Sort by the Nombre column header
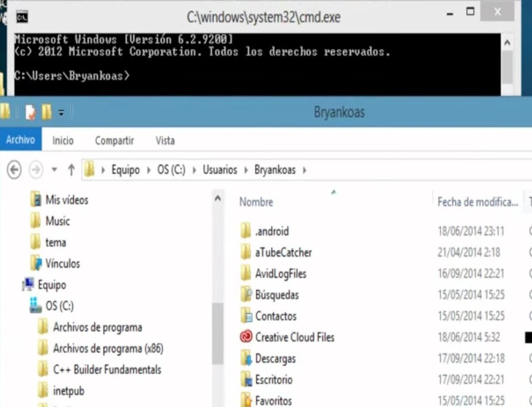Viewport: 532px width, 407px height. tap(256, 202)
